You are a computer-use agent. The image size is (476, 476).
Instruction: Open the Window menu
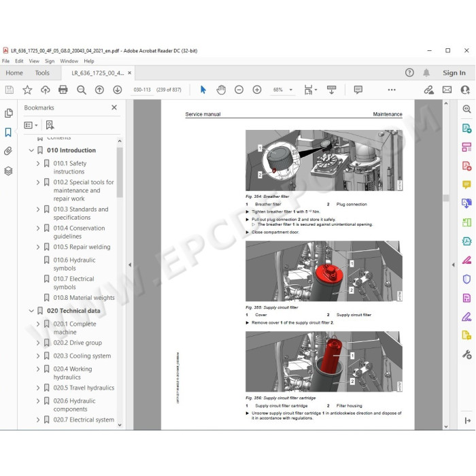pos(69,61)
